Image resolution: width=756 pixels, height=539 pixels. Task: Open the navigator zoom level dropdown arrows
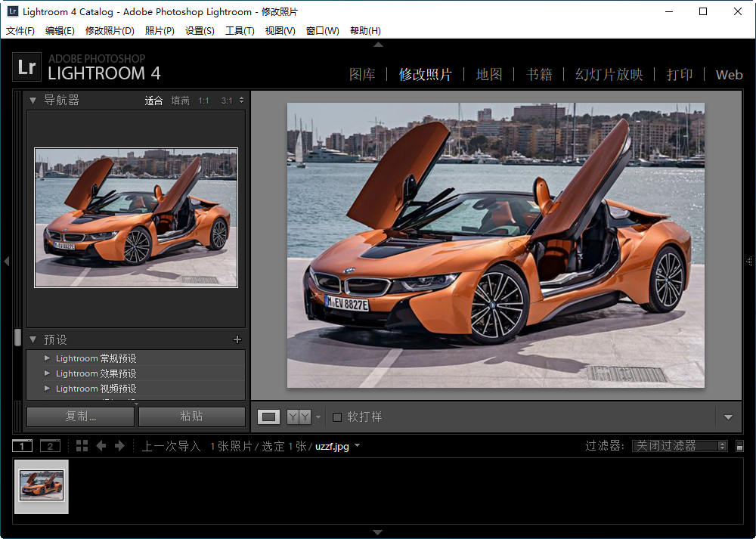click(x=242, y=101)
